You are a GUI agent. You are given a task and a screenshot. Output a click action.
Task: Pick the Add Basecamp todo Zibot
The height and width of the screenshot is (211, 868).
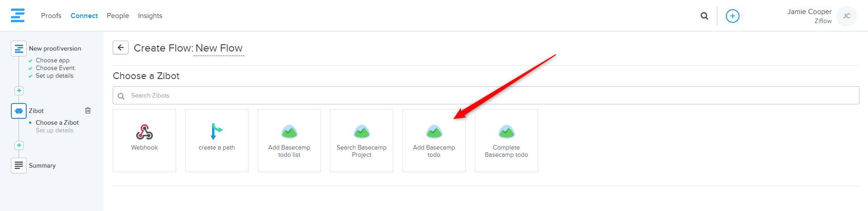434,140
